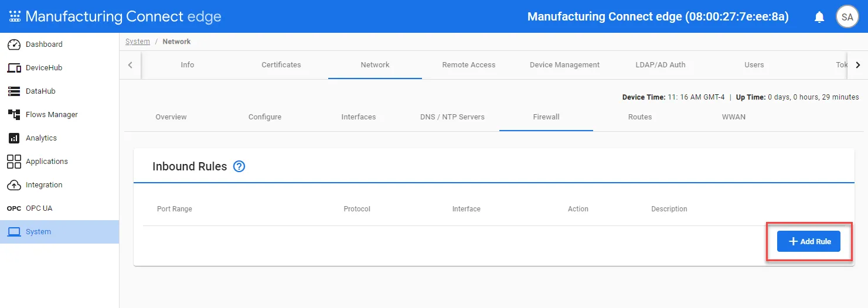
Task: Click the device name with MAC address
Action: click(x=658, y=17)
